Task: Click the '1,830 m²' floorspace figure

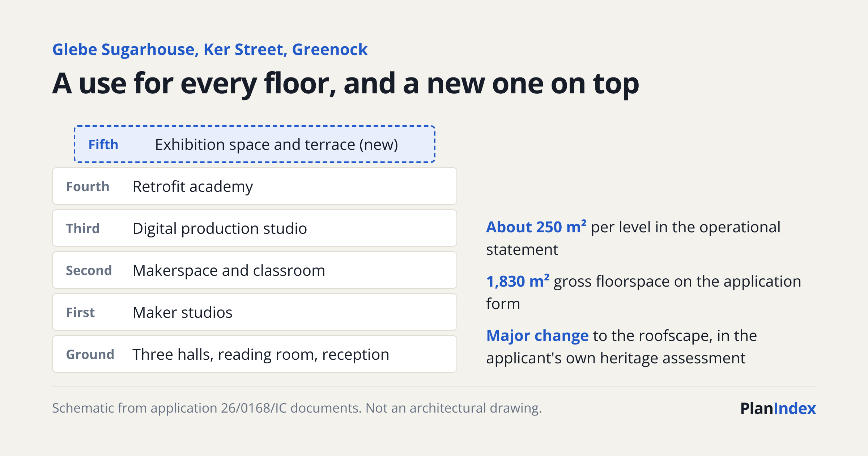Action: point(518,281)
